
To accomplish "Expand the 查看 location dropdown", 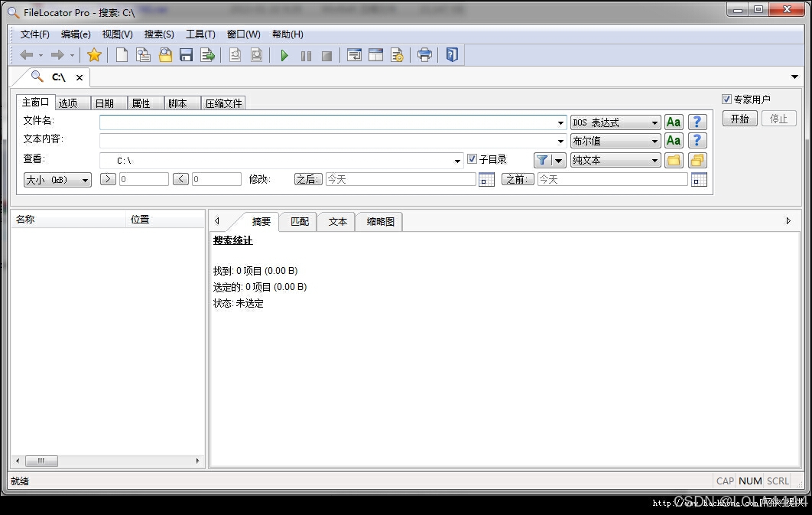I will (x=457, y=161).
